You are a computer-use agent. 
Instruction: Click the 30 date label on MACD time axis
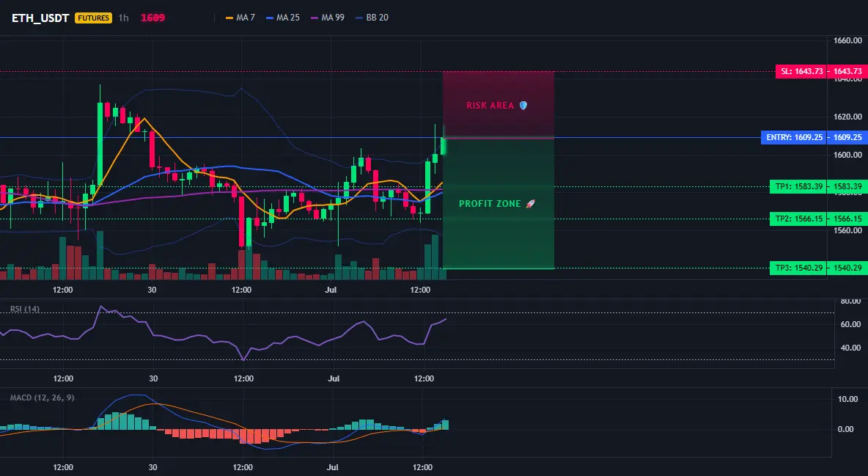(x=152, y=467)
